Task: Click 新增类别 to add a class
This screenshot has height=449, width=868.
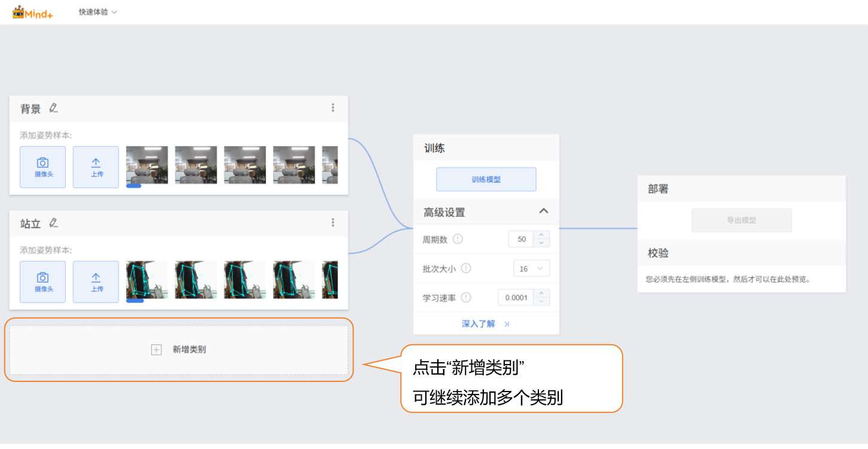Action: tap(179, 350)
